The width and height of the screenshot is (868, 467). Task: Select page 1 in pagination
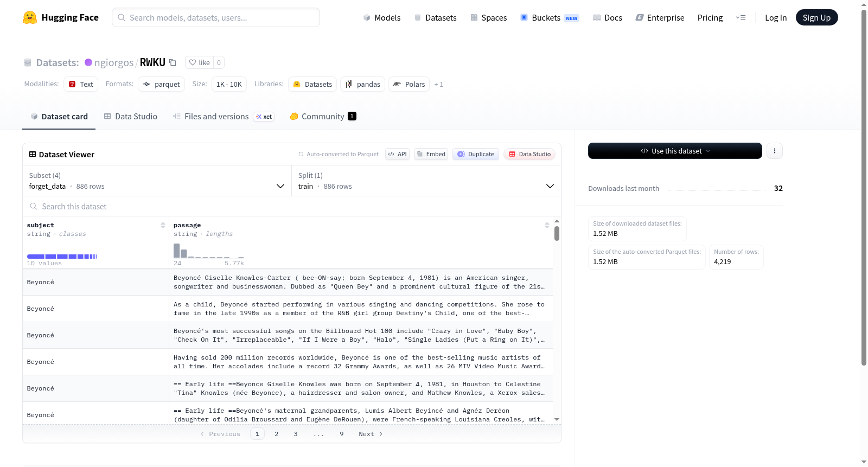[258, 434]
